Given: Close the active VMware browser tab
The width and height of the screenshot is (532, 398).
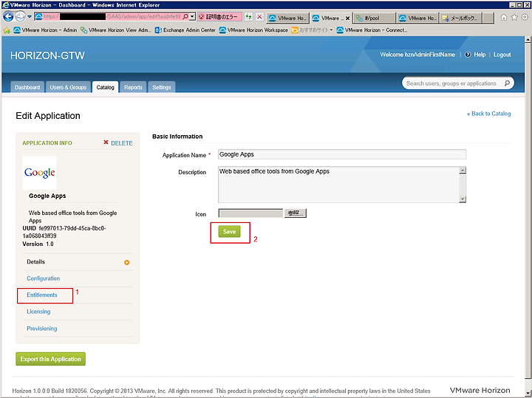Looking at the screenshot, I should [347, 18].
